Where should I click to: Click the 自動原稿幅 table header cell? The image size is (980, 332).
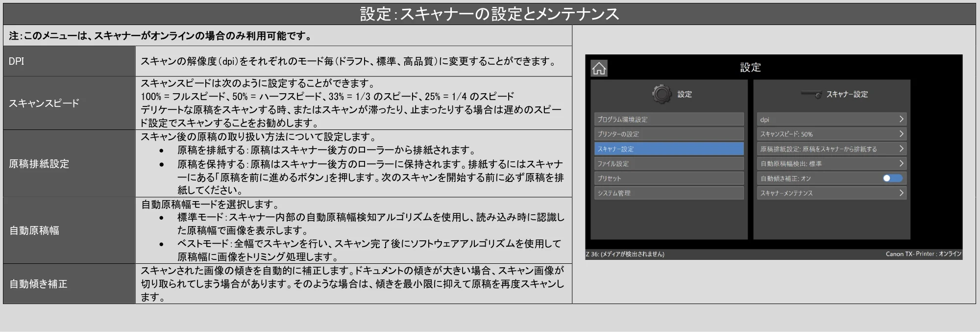click(x=69, y=230)
